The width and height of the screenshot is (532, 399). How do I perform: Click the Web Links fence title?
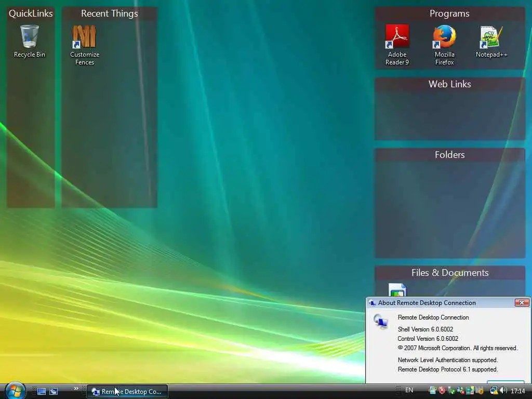(449, 84)
